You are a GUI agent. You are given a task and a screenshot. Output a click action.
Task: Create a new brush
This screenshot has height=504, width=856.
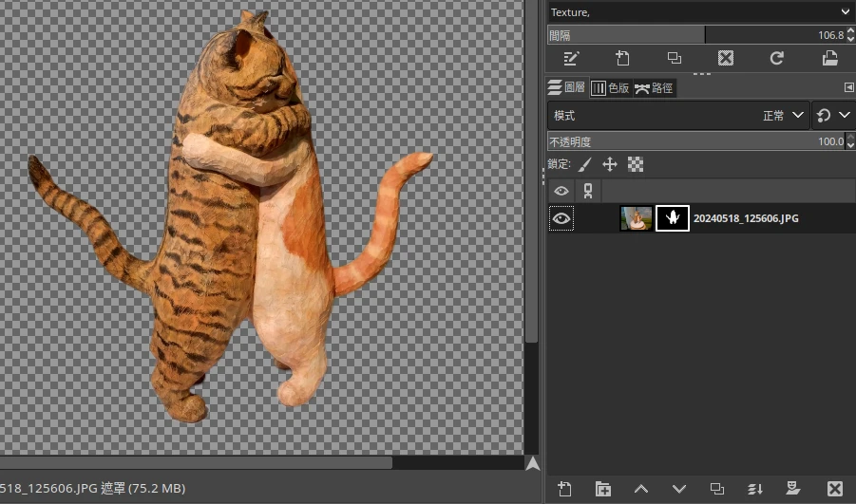click(622, 59)
